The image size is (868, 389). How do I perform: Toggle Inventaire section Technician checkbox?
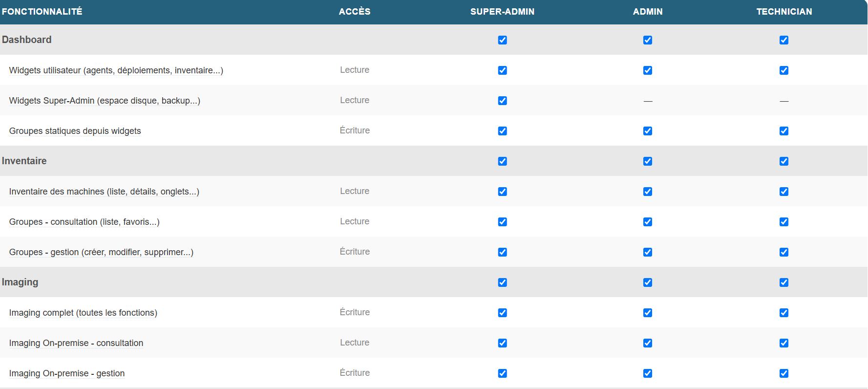click(x=784, y=161)
